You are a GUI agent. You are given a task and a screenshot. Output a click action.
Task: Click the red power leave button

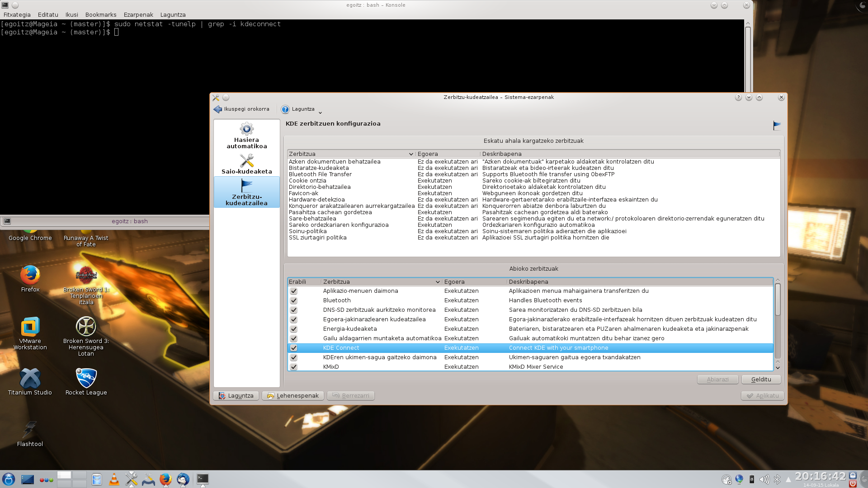(x=853, y=483)
